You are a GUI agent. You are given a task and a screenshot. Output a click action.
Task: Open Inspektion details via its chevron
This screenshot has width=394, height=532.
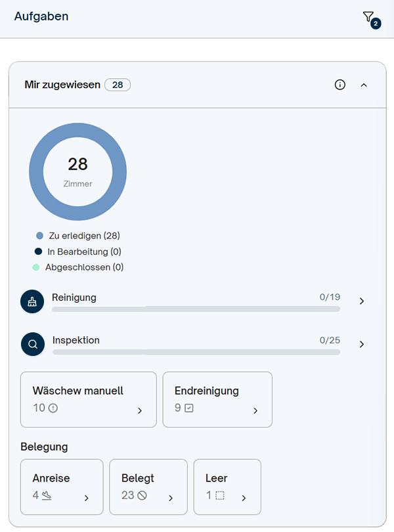click(362, 344)
